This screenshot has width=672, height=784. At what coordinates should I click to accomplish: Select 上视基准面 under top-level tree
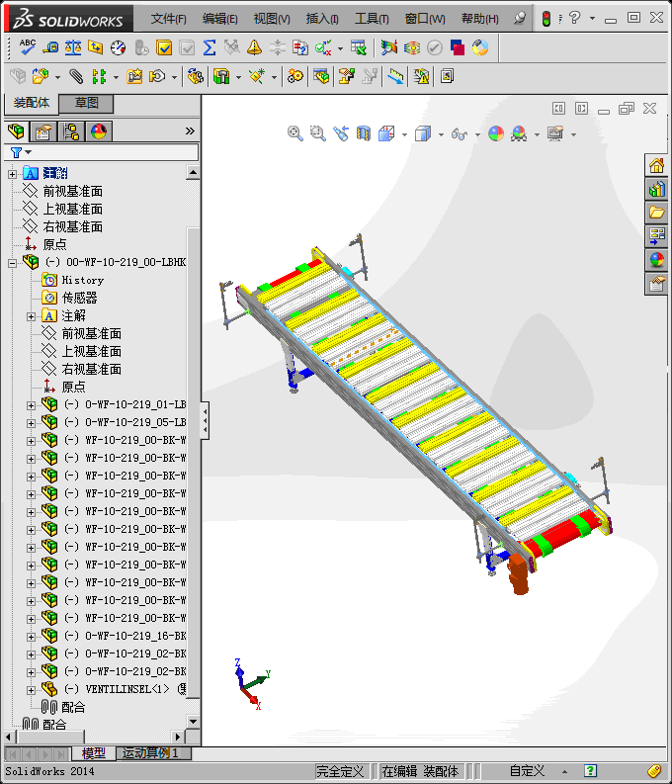pyautogui.click(x=72, y=209)
